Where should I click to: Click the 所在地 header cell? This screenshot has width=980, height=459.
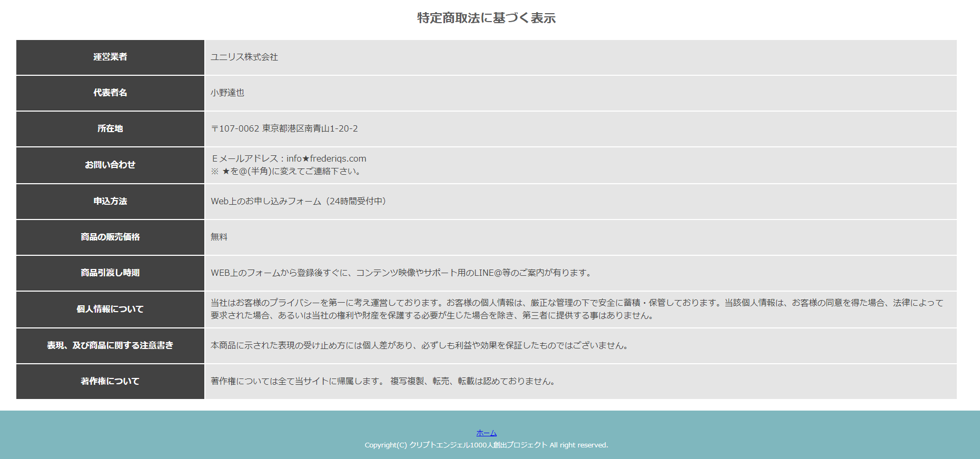(x=110, y=128)
